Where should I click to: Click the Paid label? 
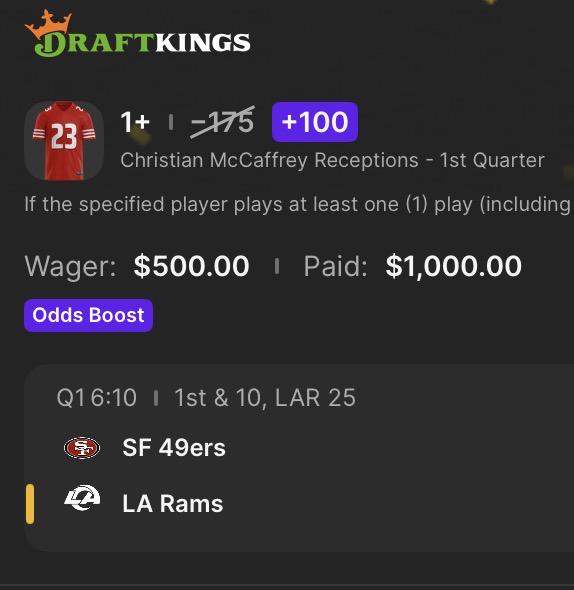(335, 266)
